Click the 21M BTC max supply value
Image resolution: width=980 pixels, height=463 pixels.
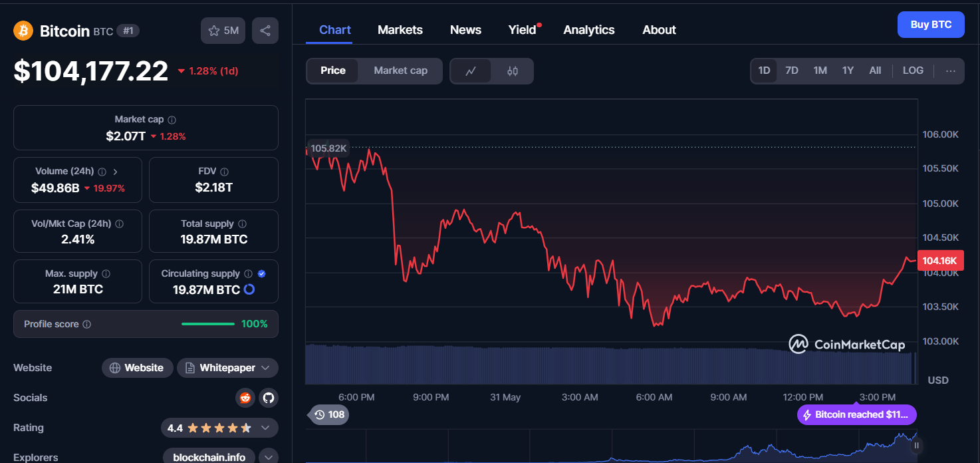coord(78,289)
